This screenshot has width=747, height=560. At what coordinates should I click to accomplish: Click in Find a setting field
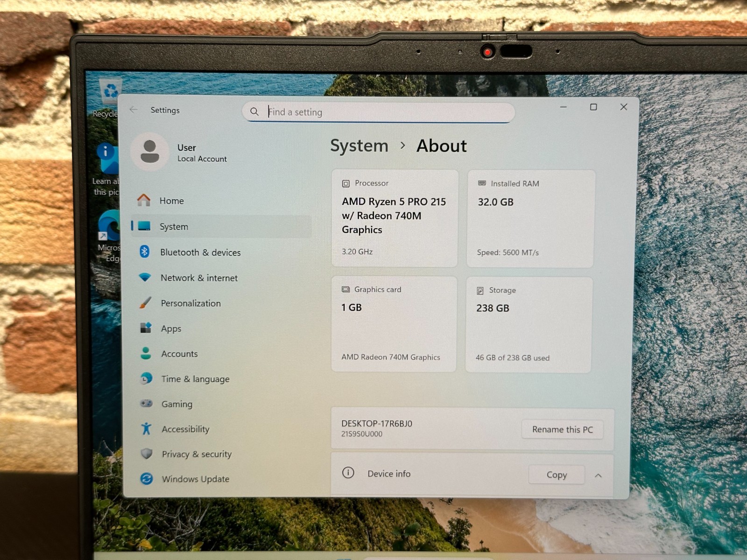(378, 112)
